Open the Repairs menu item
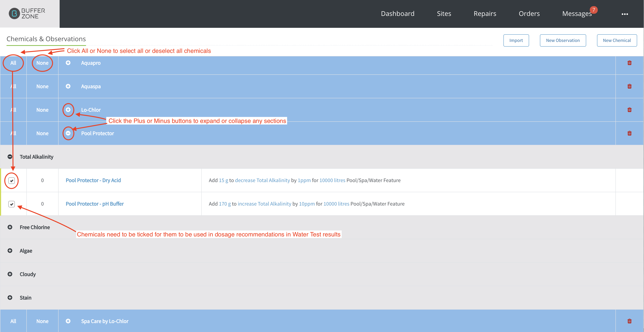Image resolution: width=644 pixels, height=332 pixels. coord(485,14)
